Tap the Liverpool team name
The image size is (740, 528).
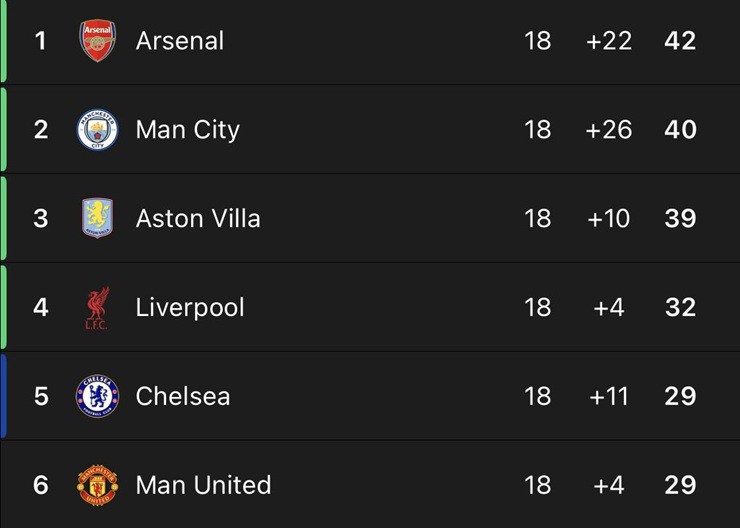[190, 307]
